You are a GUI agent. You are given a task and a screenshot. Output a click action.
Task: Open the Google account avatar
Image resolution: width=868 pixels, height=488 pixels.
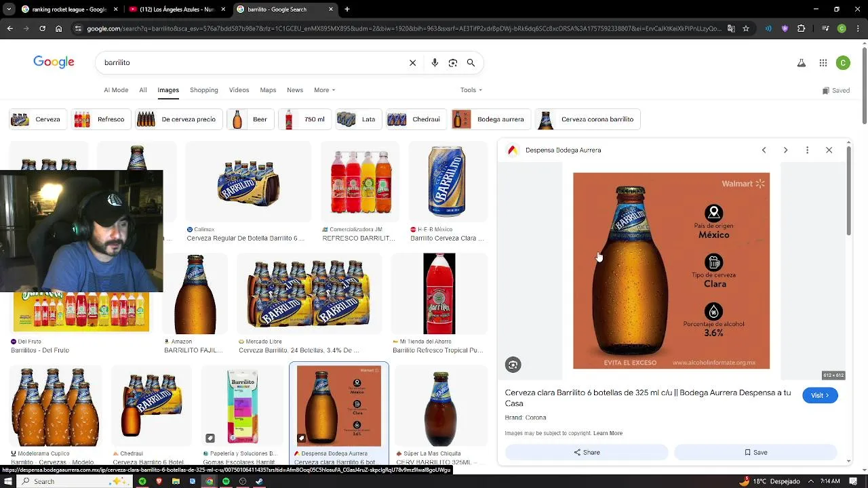[x=843, y=63]
